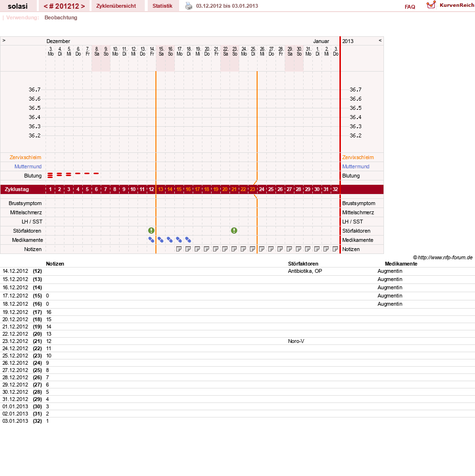Open the Statistik tab
The image size is (475, 476).
[162, 6]
